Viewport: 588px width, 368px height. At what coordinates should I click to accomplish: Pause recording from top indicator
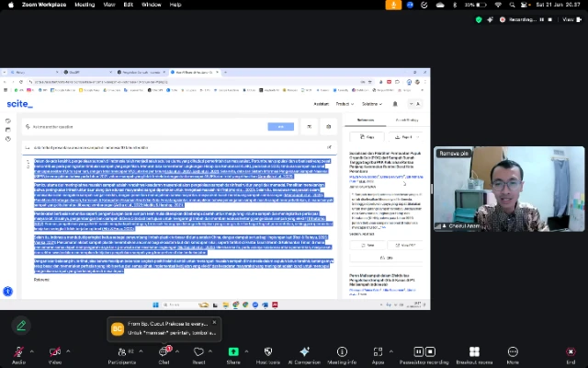[x=541, y=19]
